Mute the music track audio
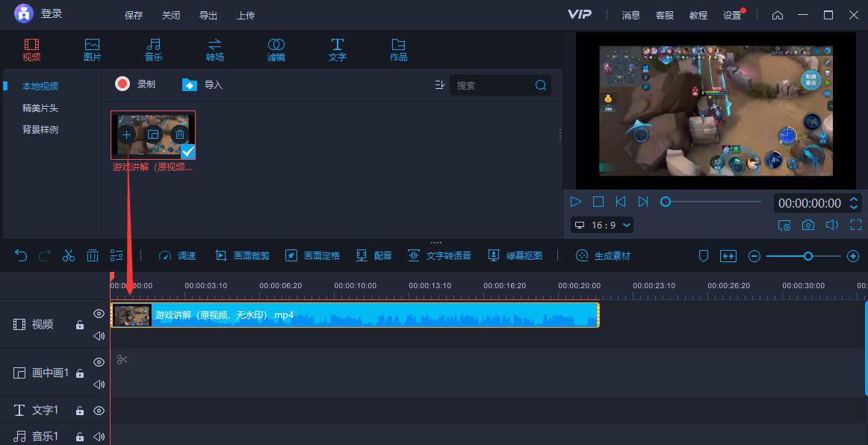The image size is (868, 445). (99, 436)
